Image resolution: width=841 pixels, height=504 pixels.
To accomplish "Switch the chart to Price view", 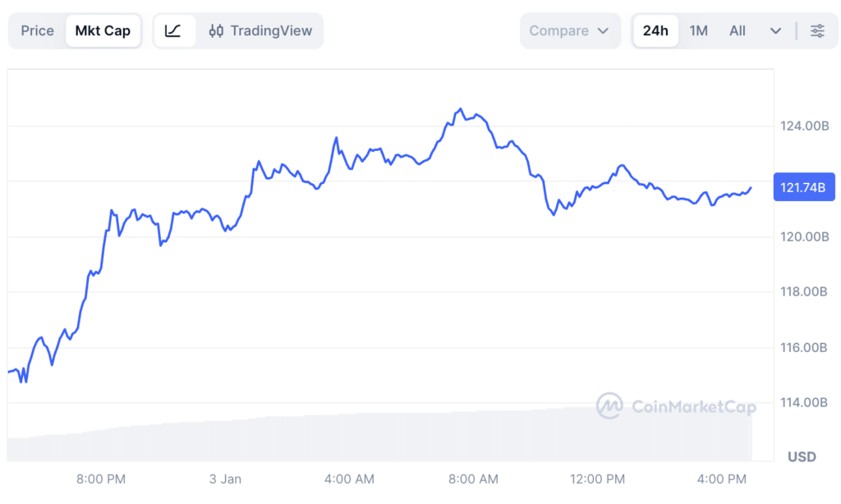I will pos(37,30).
